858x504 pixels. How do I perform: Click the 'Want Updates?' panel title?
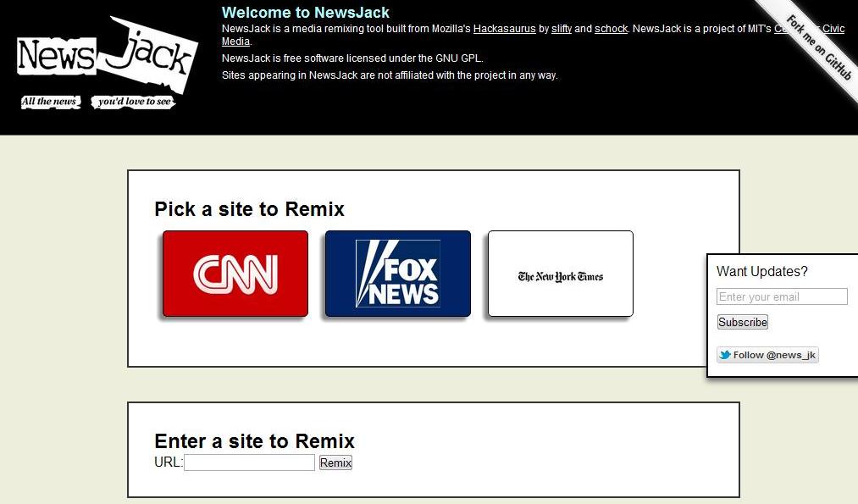761,271
